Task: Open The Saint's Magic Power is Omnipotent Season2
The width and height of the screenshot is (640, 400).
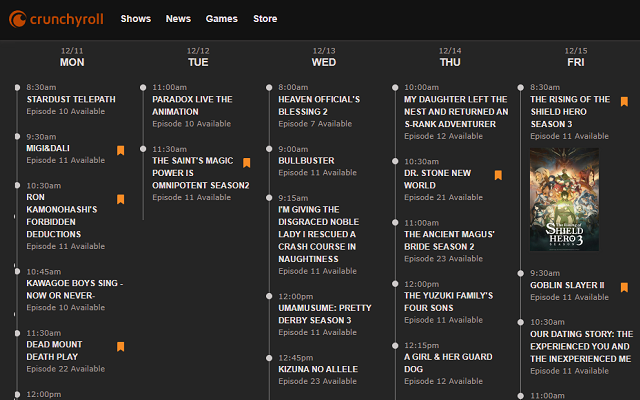Action: [201, 173]
